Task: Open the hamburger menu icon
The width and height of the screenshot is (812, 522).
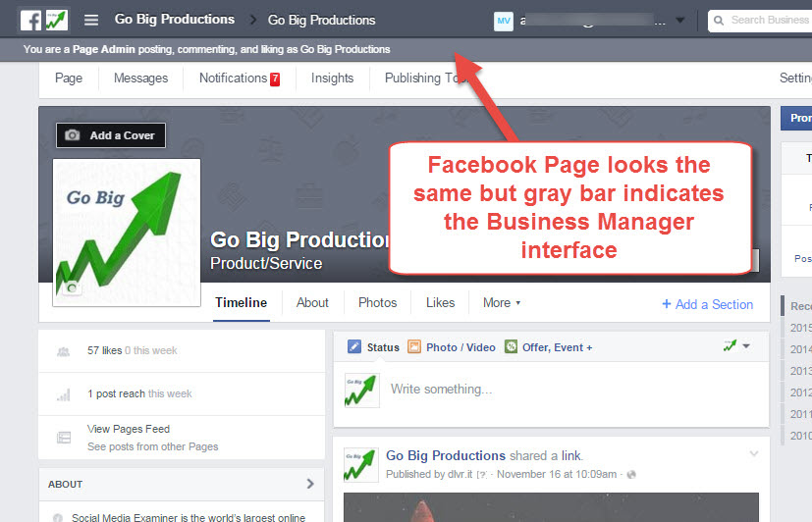Action: (91, 21)
